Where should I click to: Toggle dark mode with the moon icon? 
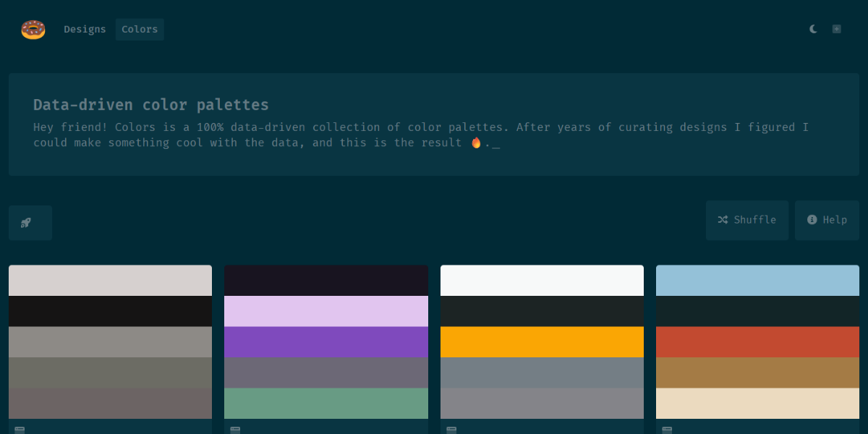(x=814, y=29)
